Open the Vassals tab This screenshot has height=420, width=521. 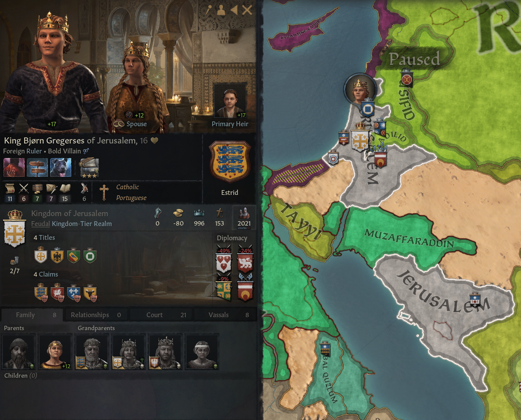coord(224,315)
